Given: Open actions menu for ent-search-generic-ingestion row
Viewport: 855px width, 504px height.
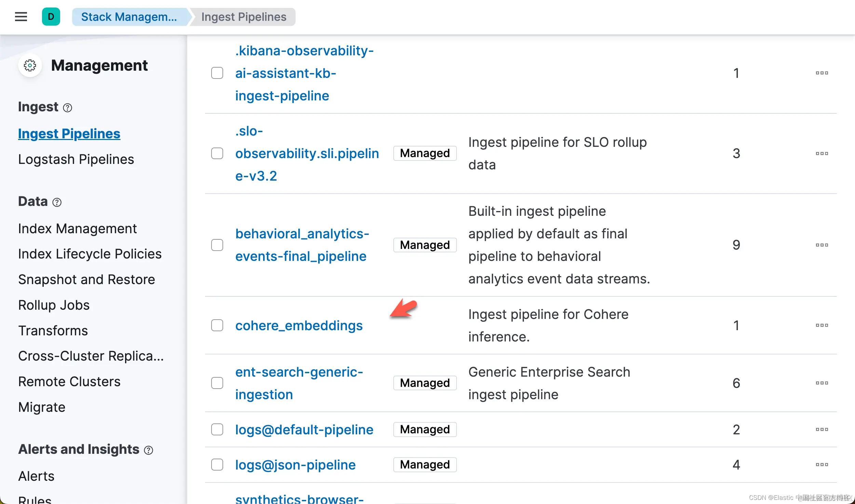Looking at the screenshot, I should [822, 383].
